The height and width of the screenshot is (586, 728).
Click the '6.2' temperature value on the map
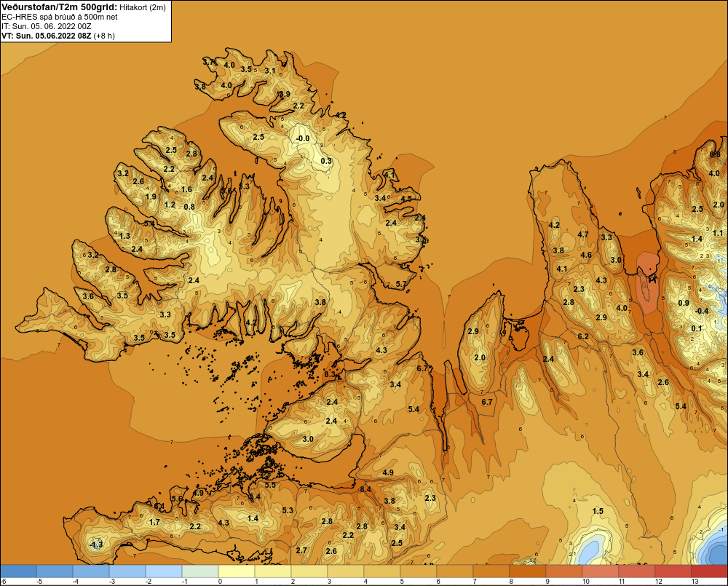(x=583, y=336)
